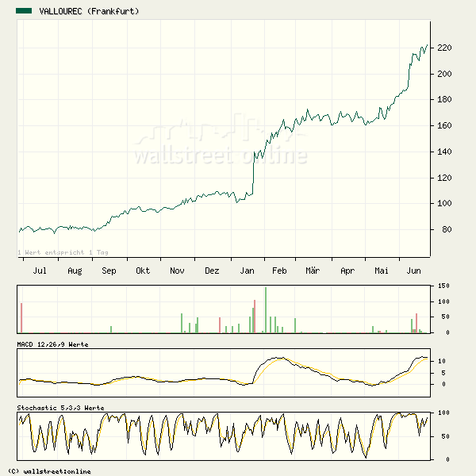This screenshot has height=476, width=476.
Task: Click the 10 value on MACD axis
Action: [442, 361]
